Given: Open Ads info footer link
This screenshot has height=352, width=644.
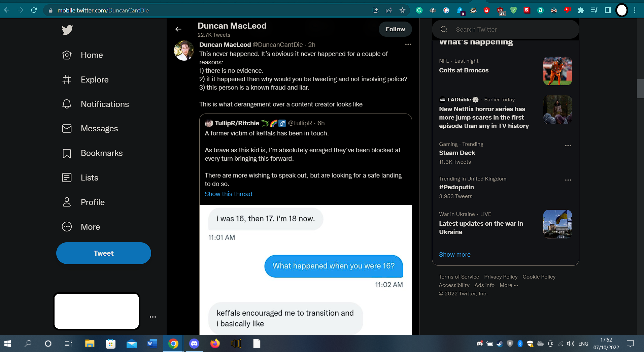Looking at the screenshot, I should [484, 285].
